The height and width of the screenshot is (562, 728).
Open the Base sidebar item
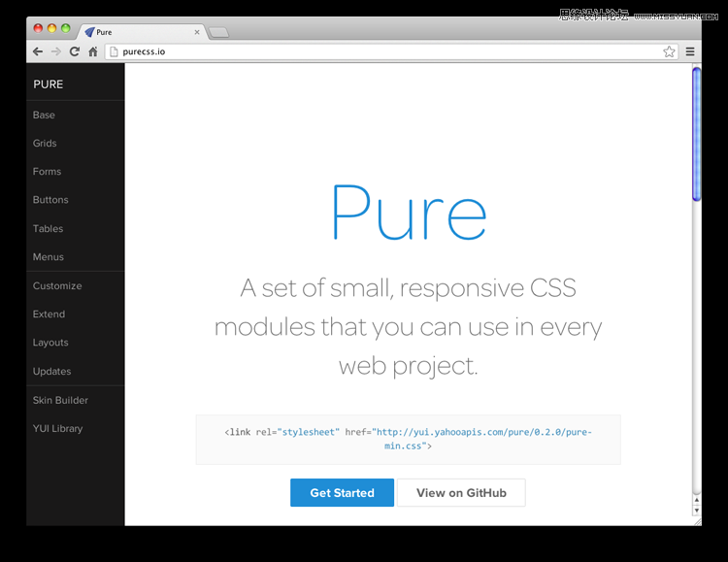click(x=44, y=115)
